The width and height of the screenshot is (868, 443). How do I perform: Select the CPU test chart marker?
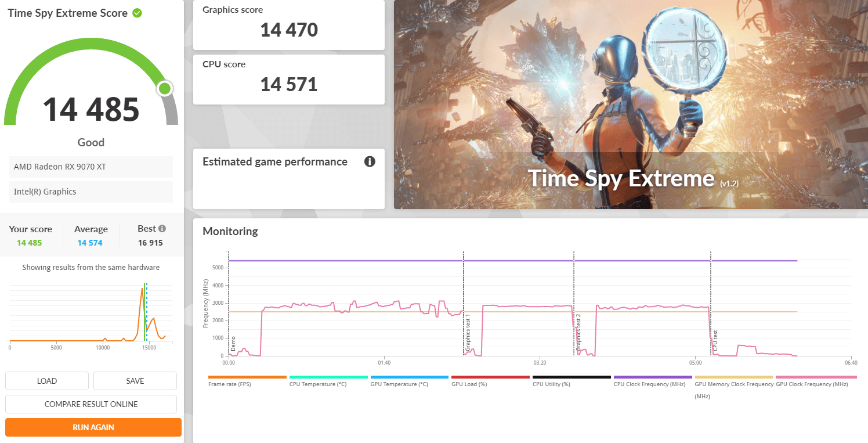[715, 341]
